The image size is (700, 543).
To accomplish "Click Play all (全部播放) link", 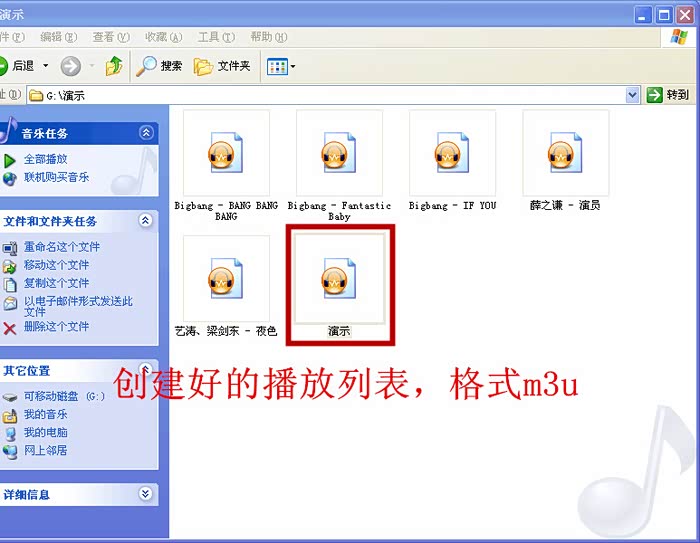I will pyautogui.click(x=46, y=159).
